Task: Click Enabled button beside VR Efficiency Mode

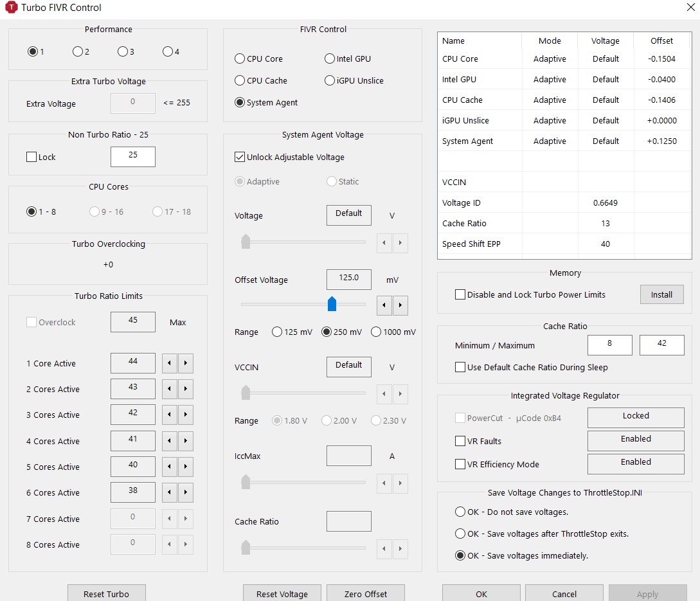Action: (636, 463)
